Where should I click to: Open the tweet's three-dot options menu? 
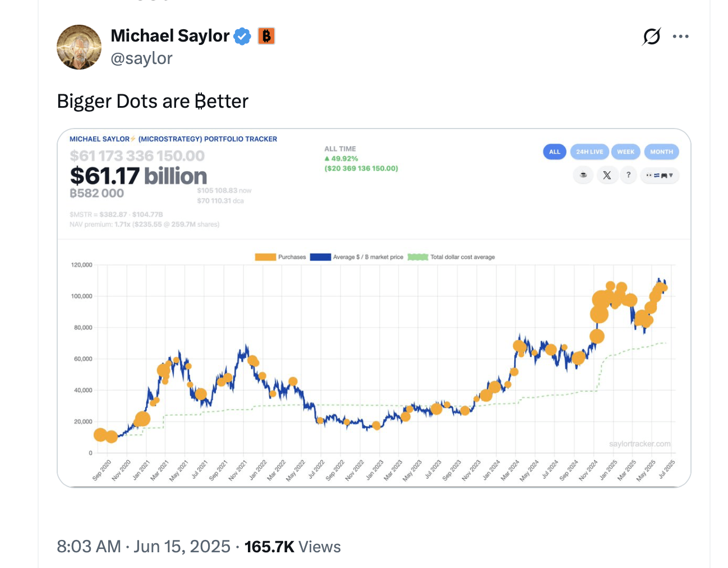point(681,35)
